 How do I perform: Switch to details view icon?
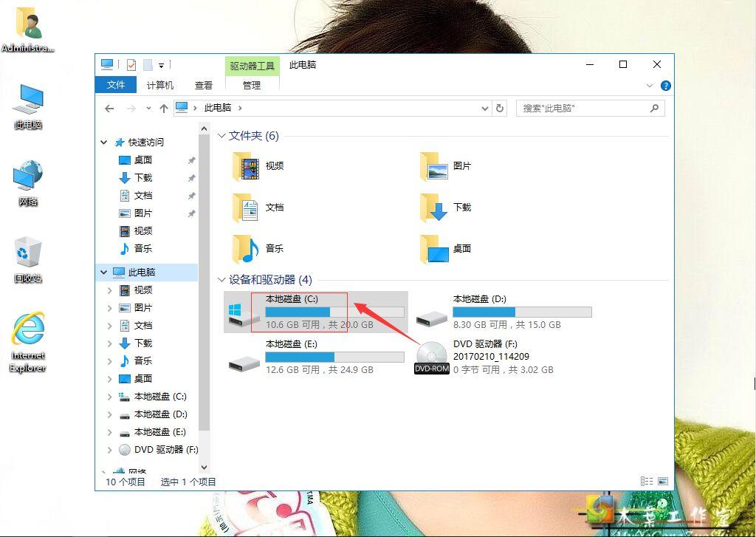tap(647, 481)
